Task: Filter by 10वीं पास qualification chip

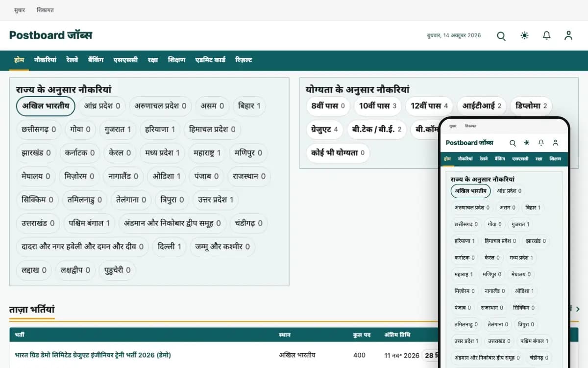Action: click(378, 106)
